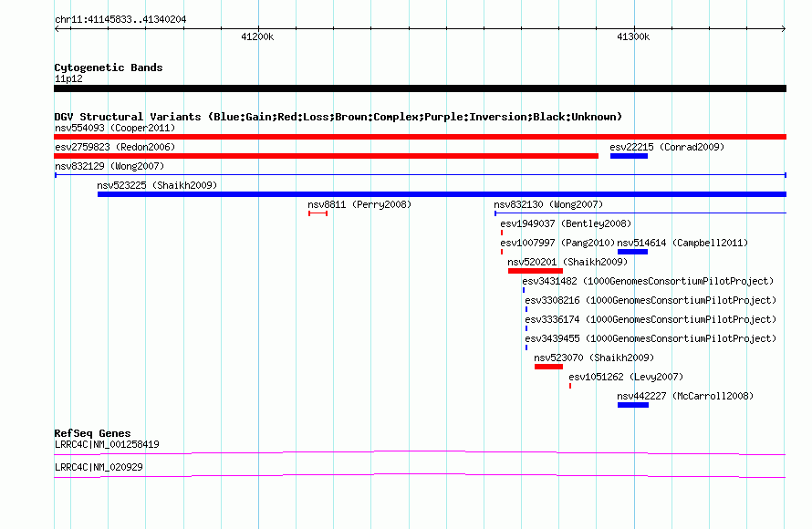Click the 11p12 cytogenetic band label
812x529 pixels.
coord(68,78)
